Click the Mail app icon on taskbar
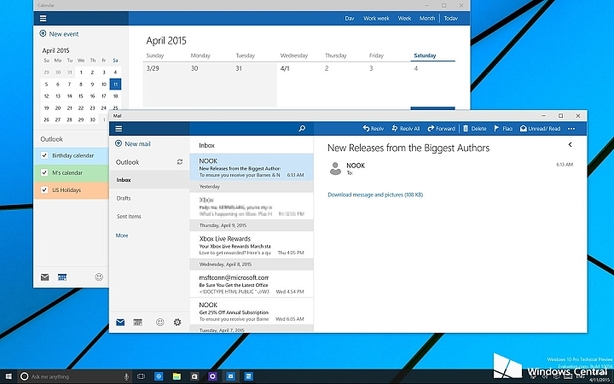The image size is (614, 384). [231, 377]
